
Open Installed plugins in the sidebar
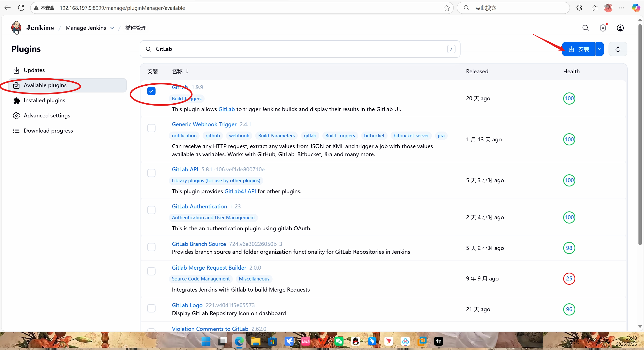tap(67, 100)
